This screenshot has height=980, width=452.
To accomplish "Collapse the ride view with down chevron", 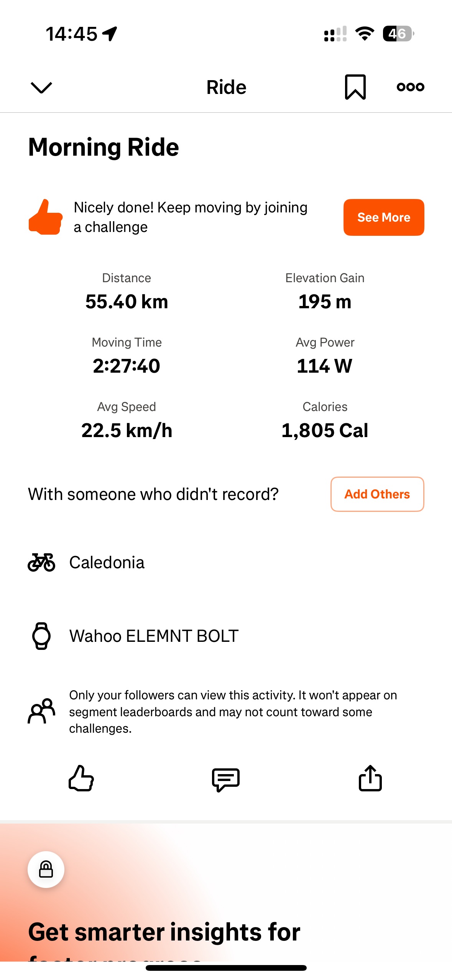I will (41, 87).
